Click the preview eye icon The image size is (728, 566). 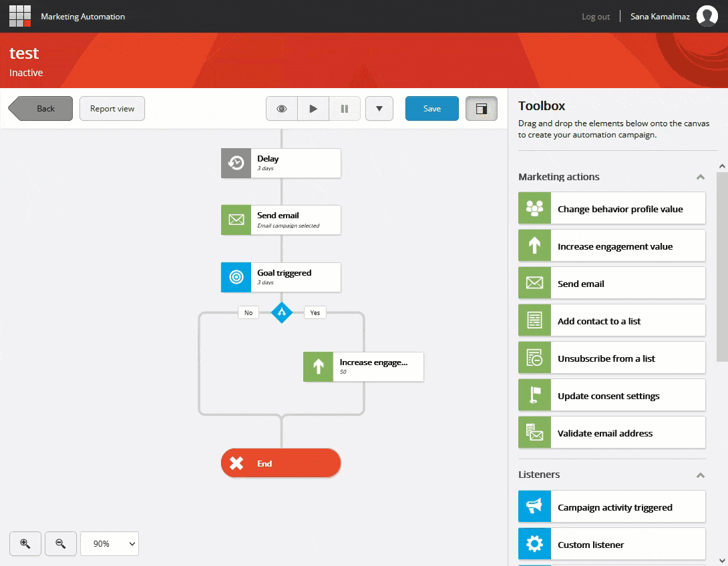tap(282, 109)
